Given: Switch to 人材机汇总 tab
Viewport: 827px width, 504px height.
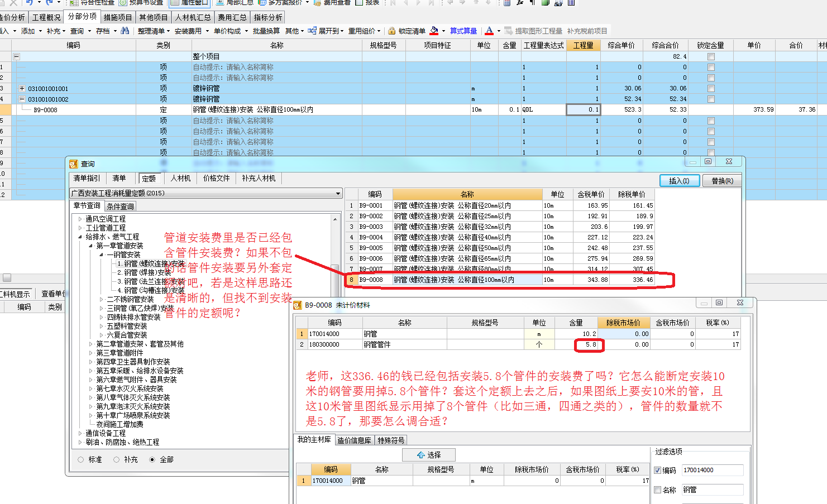Looking at the screenshot, I should (x=193, y=17).
